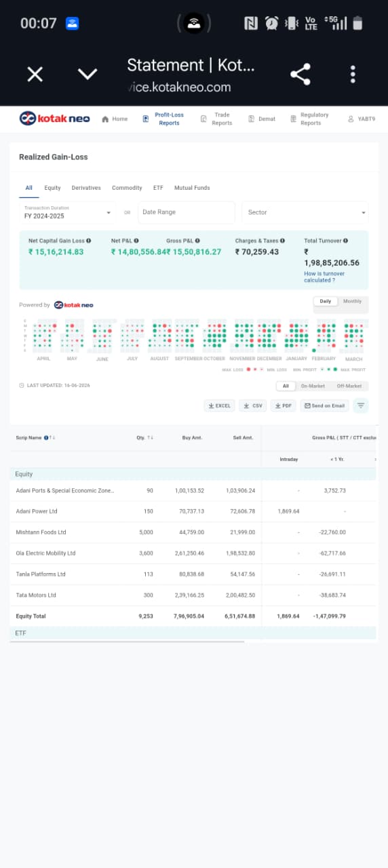Switch to the ETF tab
Screen dimensions: 388x868
(x=158, y=188)
